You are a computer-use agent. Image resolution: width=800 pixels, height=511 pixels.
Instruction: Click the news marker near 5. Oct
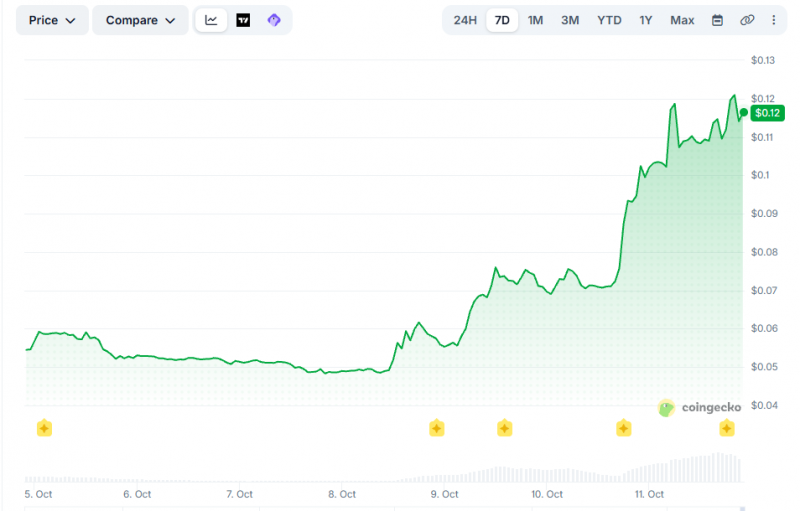point(44,428)
